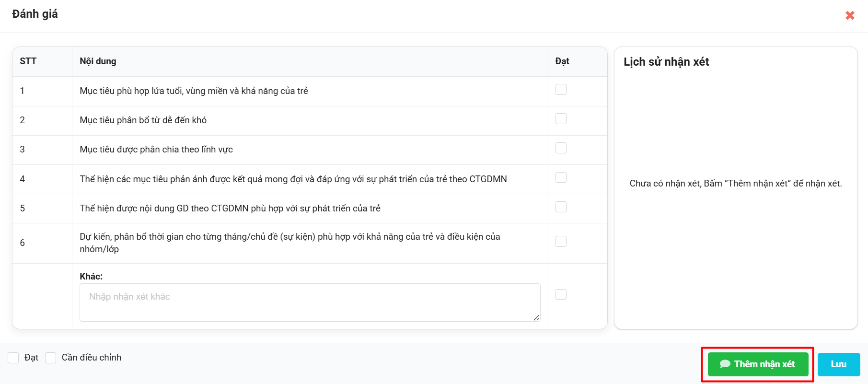
Task: Click the Lịch sử nhận xét panel heading
Action: tap(666, 62)
